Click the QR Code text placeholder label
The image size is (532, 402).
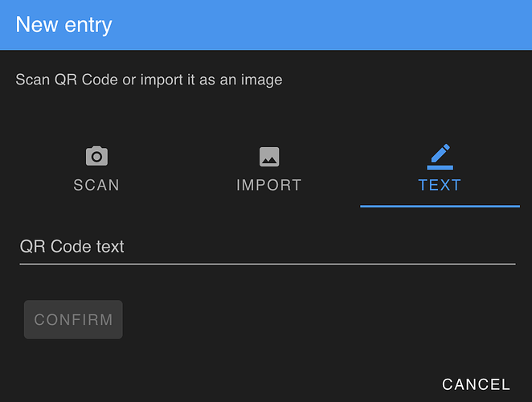72,246
